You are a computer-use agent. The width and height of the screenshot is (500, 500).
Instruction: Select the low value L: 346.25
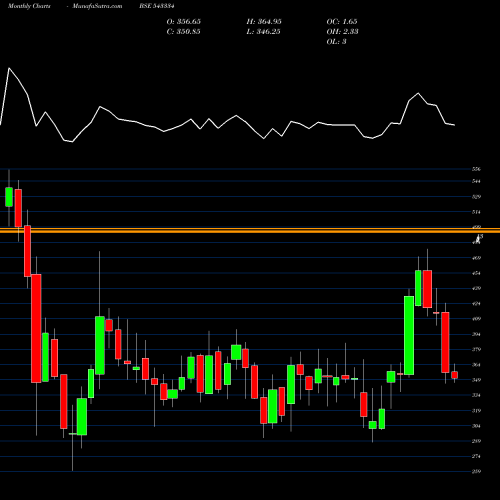pos(263,32)
